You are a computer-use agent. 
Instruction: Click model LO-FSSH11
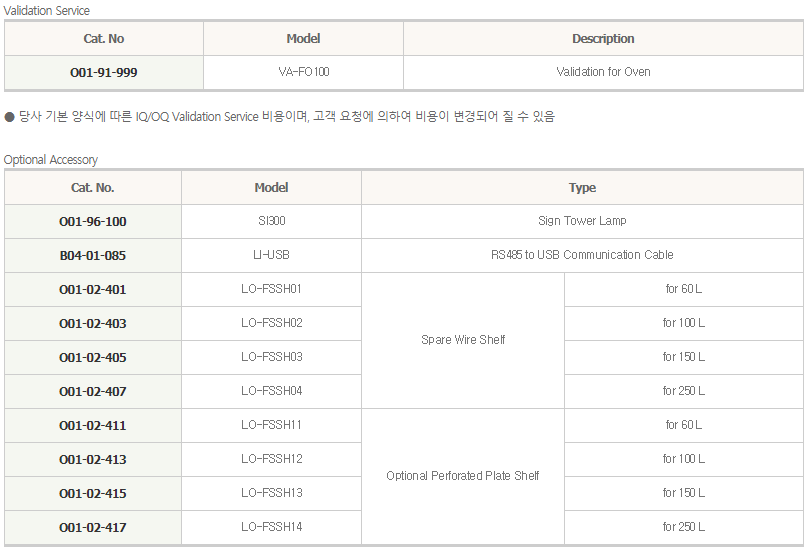pos(271,425)
